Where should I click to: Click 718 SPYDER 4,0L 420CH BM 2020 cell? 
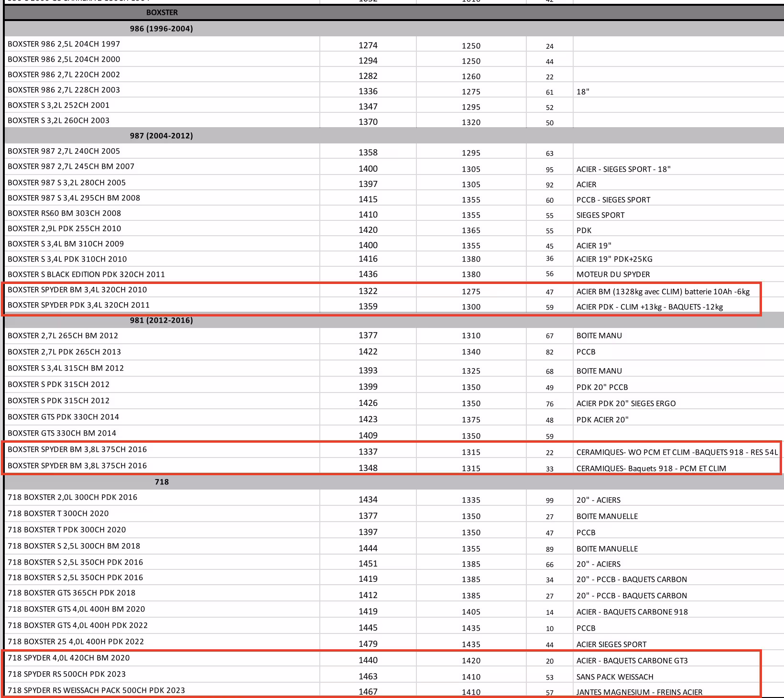coord(162,658)
